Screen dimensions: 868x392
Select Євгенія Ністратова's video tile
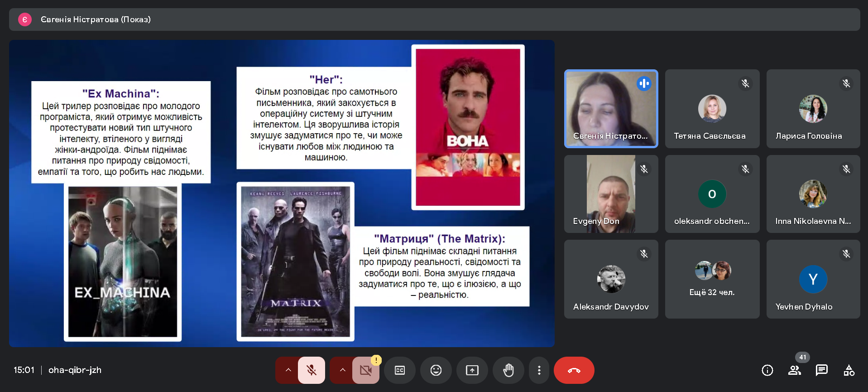(611, 109)
